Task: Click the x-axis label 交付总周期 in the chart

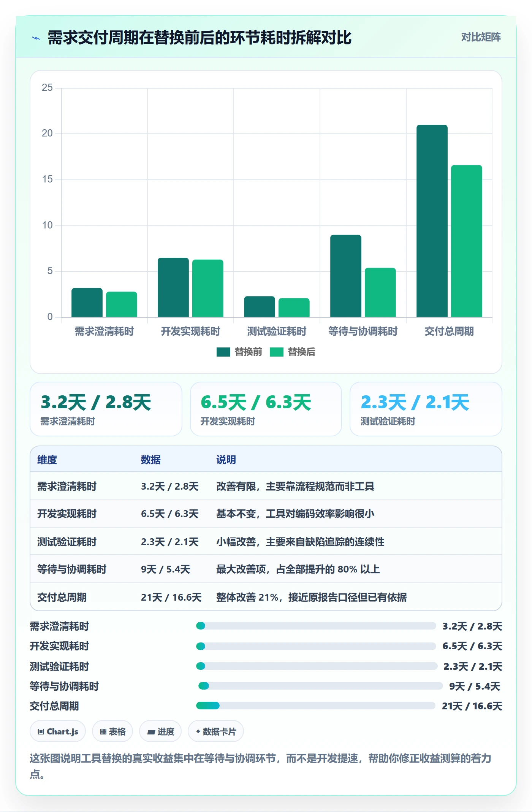Action: pos(449,331)
